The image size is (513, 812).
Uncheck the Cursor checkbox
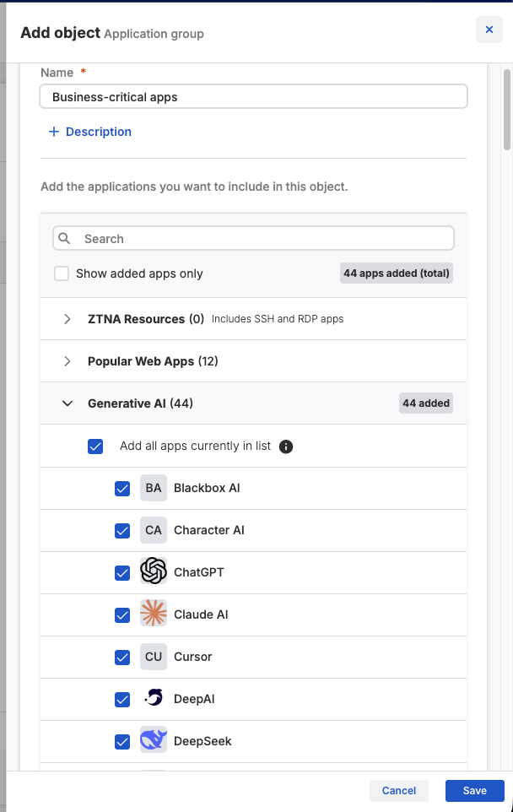[x=122, y=658]
